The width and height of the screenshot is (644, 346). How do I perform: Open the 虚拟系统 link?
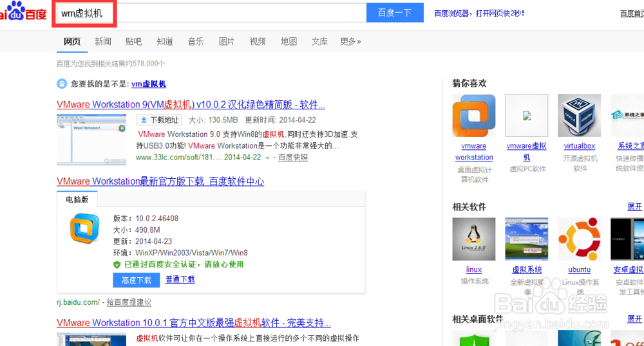point(527,269)
